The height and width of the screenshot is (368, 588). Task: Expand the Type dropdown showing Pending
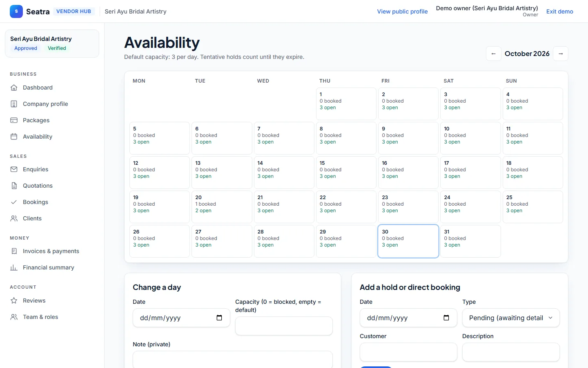pos(511,318)
